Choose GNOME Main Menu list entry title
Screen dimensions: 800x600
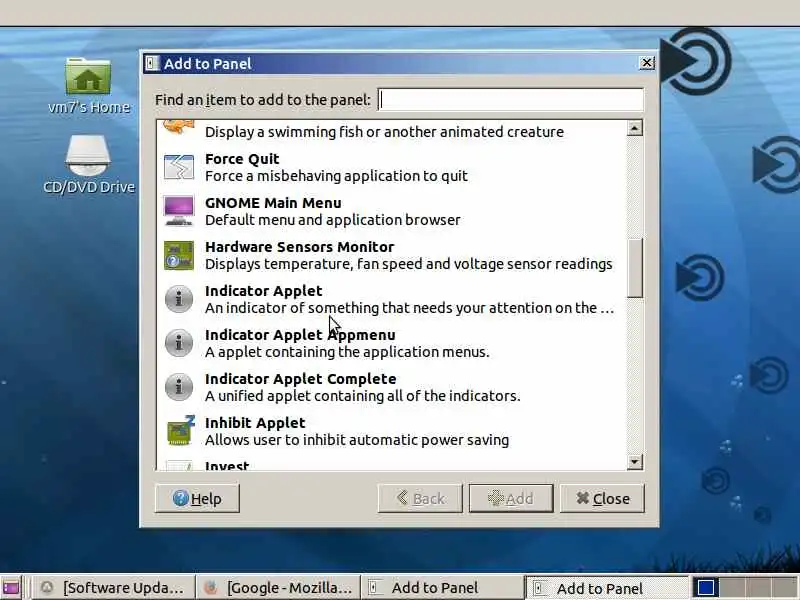pos(273,203)
